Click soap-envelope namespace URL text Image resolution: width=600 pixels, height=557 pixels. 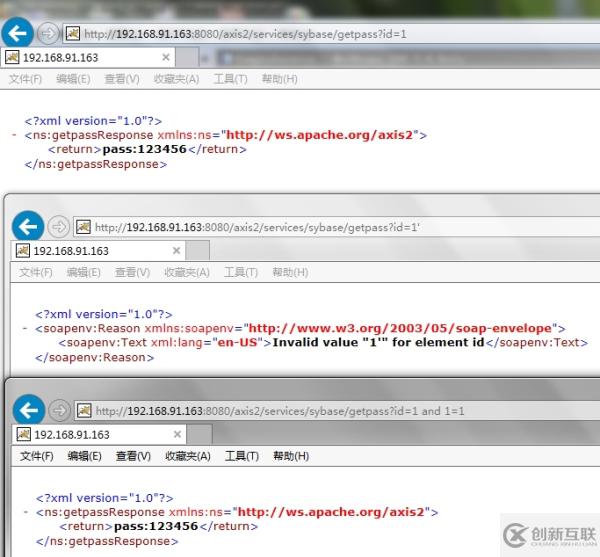click(x=400, y=328)
